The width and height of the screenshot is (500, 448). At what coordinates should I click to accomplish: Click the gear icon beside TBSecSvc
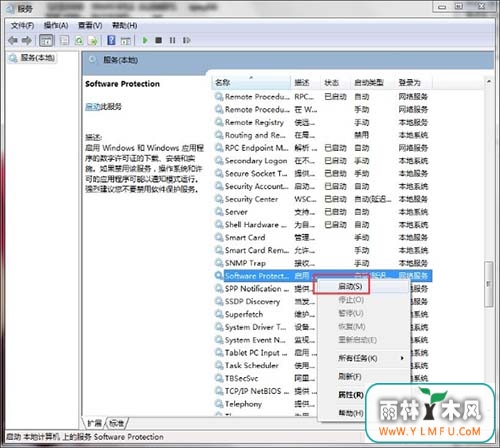point(219,378)
